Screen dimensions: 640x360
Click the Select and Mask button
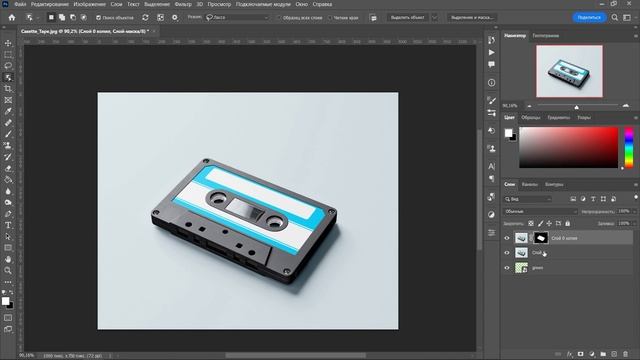click(472, 18)
